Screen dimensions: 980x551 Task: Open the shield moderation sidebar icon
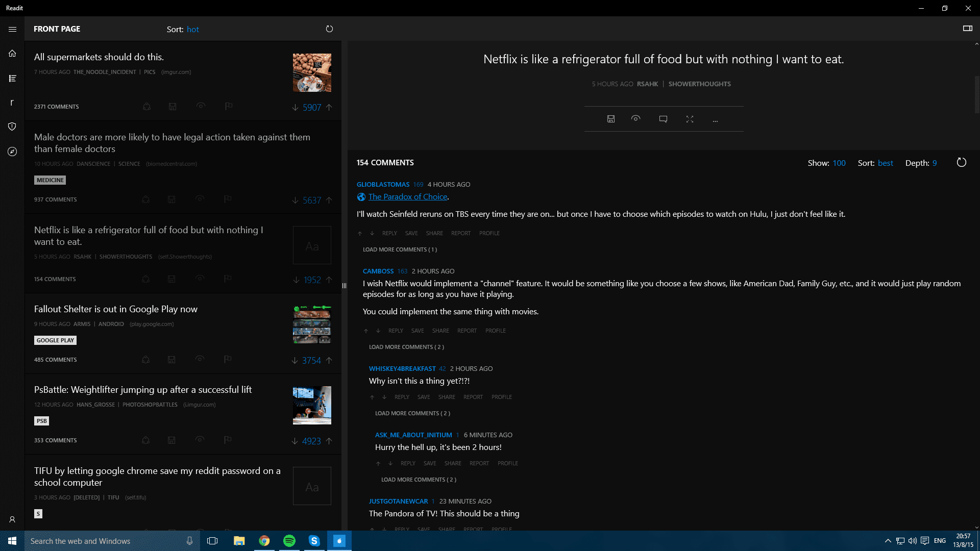(12, 127)
